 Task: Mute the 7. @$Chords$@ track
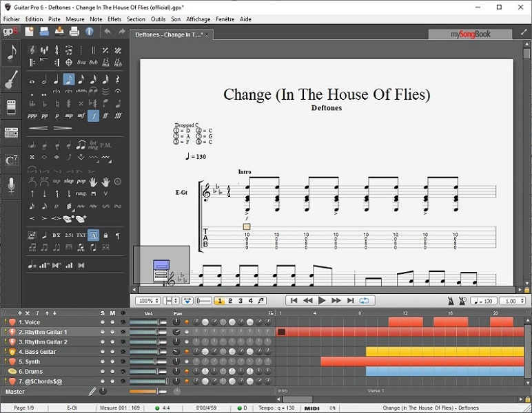coord(112,381)
